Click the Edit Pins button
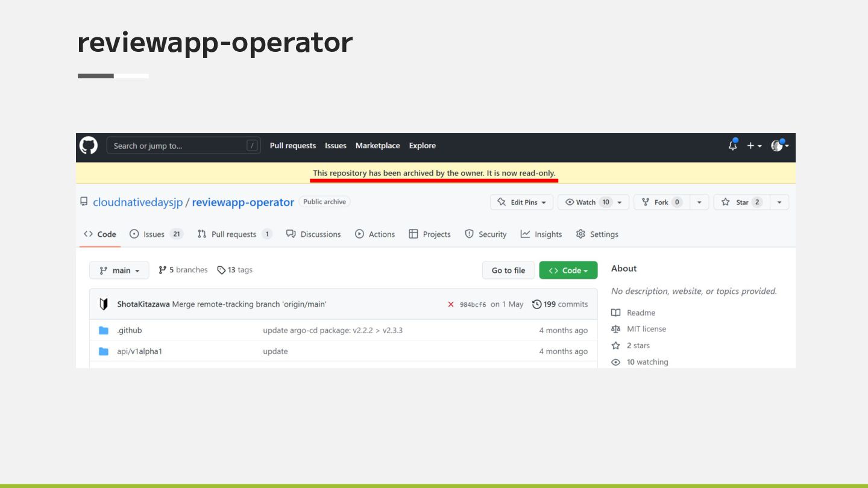This screenshot has height=488, width=868. click(522, 202)
